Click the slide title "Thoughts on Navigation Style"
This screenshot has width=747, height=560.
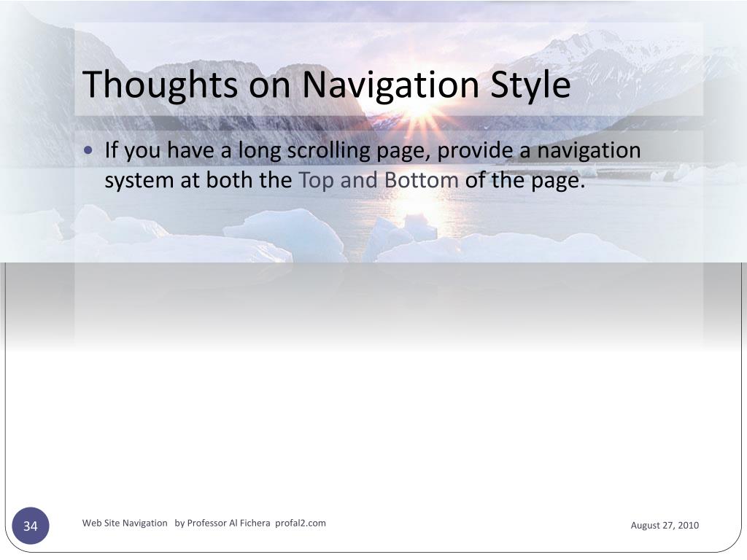[x=326, y=85]
